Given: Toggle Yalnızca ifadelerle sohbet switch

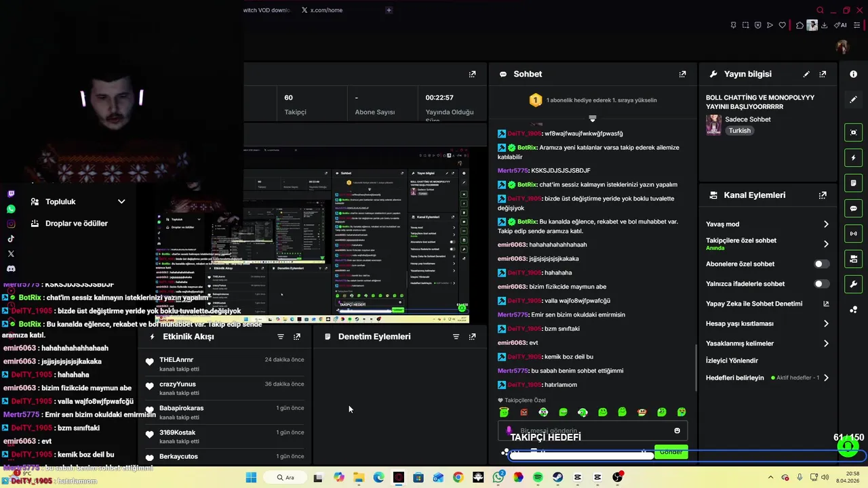Looking at the screenshot, I should coord(821,284).
